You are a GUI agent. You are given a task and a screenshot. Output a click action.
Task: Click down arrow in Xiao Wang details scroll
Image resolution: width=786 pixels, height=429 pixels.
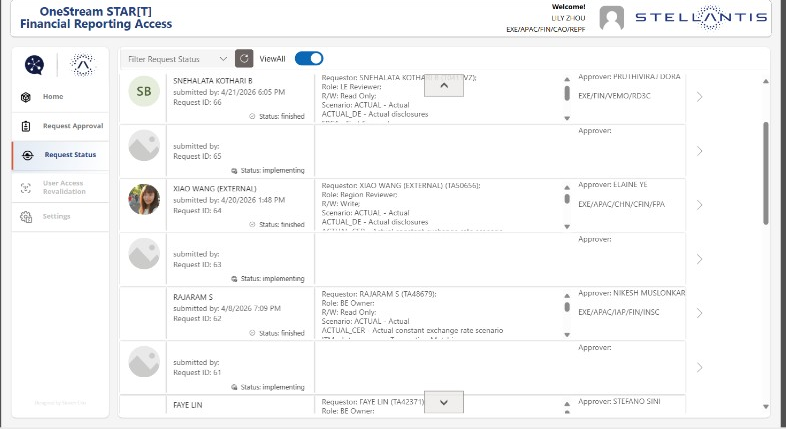point(567,227)
